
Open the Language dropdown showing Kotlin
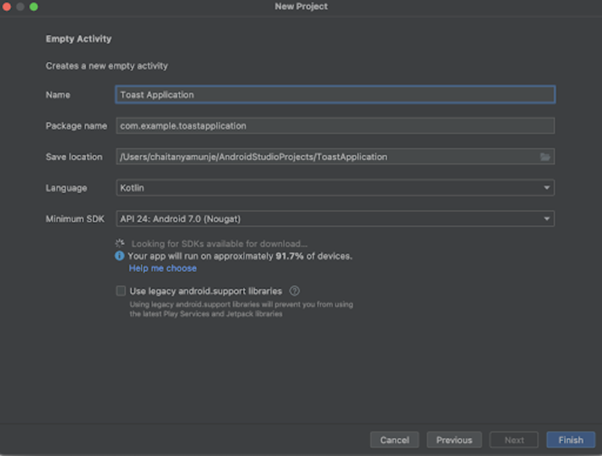click(x=335, y=187)
